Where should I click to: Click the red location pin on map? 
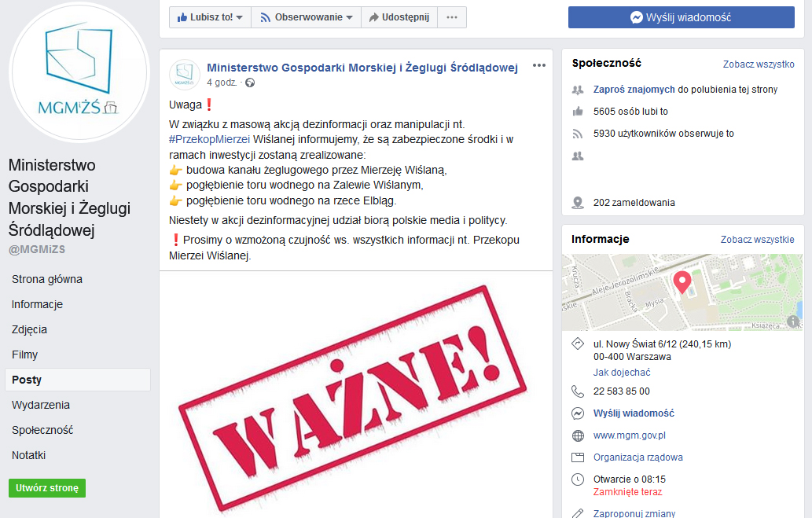(x=682, y=283)
